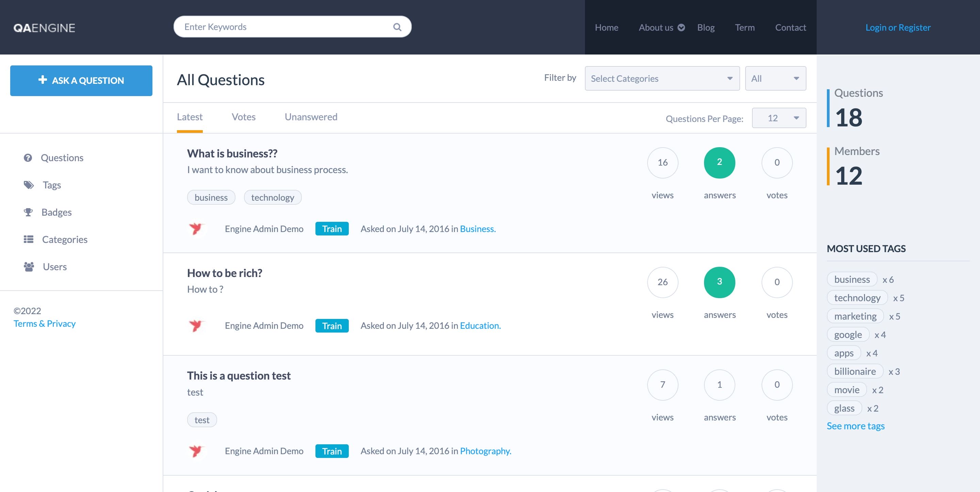Select the Questions icon in sidebar
Screen dimensions: 980x492
[28, 157]
